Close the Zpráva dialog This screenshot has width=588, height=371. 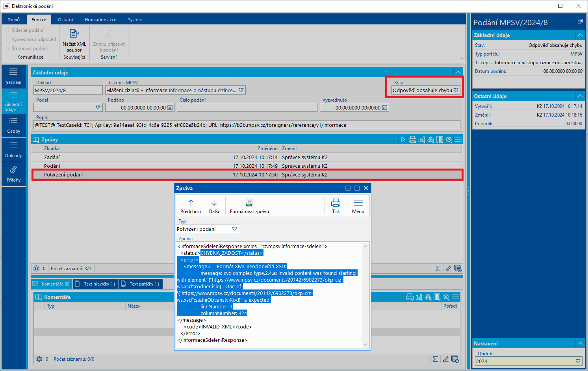pos(366,188)
